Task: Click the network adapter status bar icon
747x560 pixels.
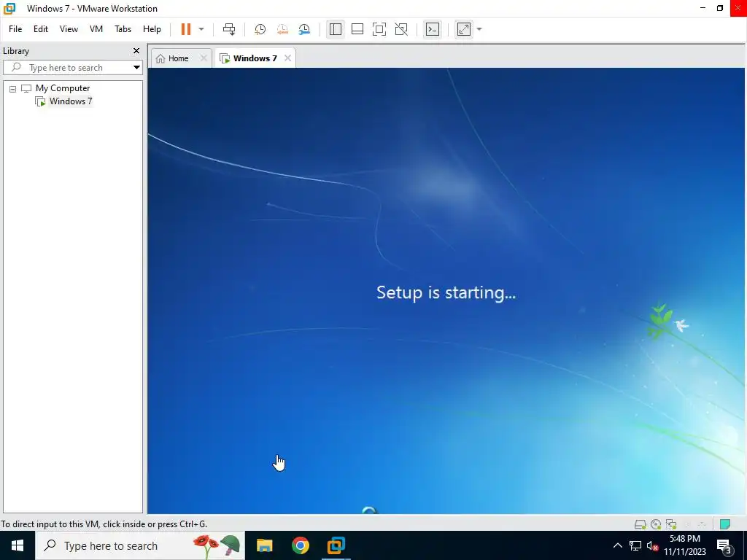Action: click(671, 524)
